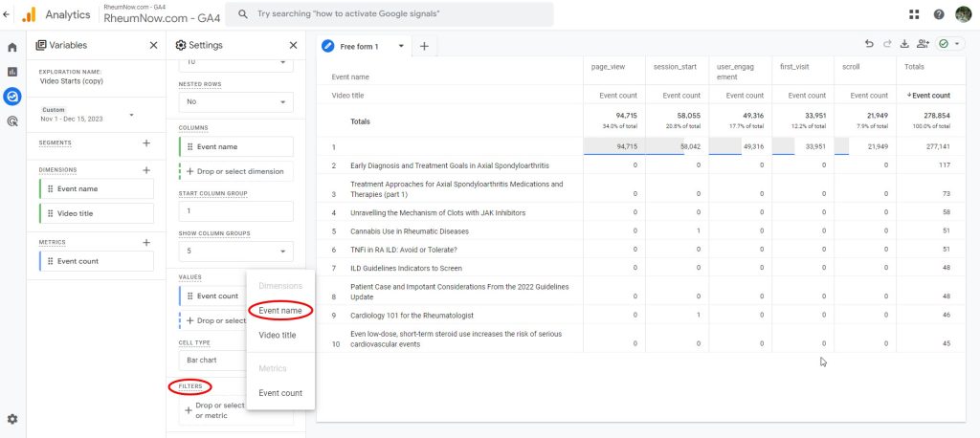The height and width of the screenshot is (438, 980).
Task: Open the help question mark icon
Action: tap(939, 14)
